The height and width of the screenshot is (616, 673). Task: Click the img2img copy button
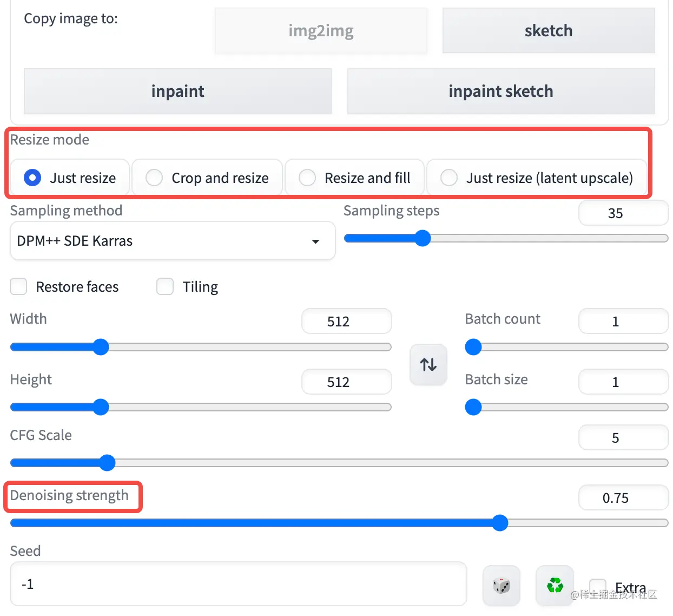[x=321, y=31]
